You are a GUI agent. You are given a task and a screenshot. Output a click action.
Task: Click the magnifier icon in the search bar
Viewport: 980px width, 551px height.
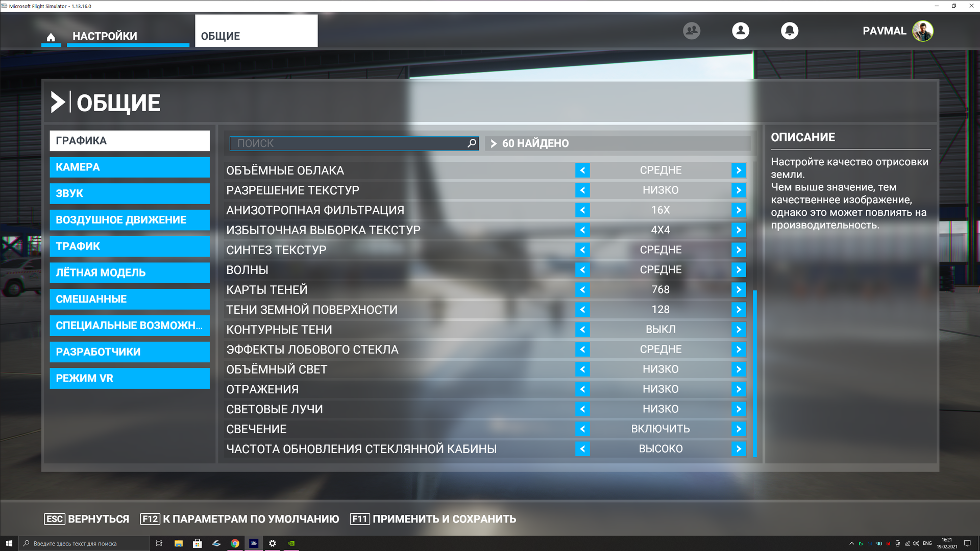click(x=471, y=143)
